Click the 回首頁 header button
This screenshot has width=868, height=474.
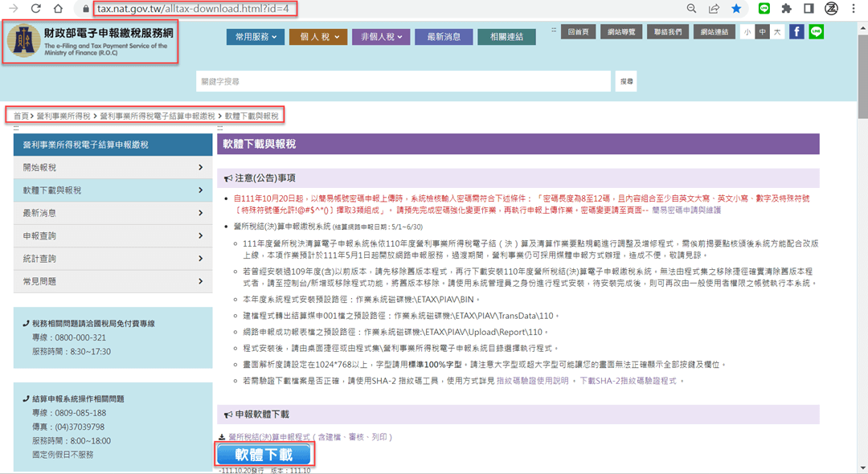pyautogui.click(x=578, y=32)
